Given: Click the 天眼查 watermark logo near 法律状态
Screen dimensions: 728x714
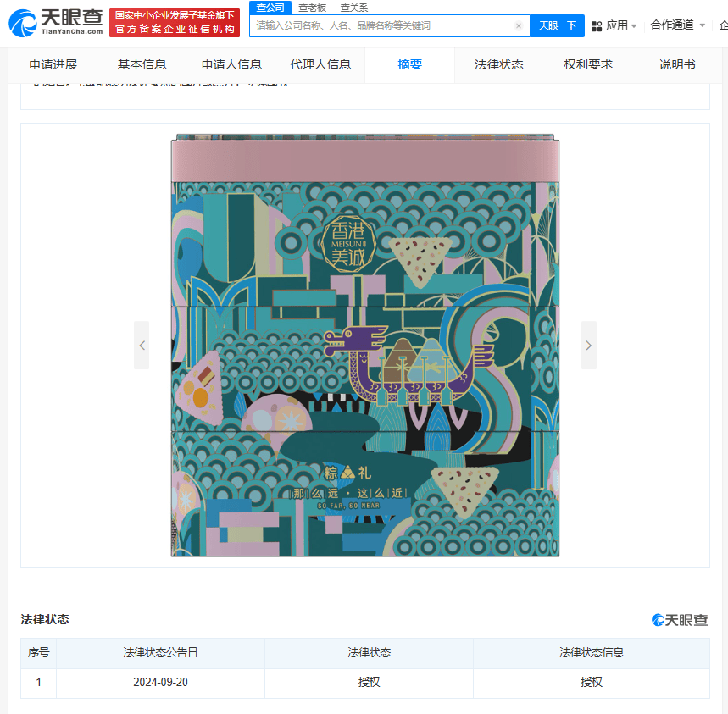Looking at the screenshot, I should 680,620.
